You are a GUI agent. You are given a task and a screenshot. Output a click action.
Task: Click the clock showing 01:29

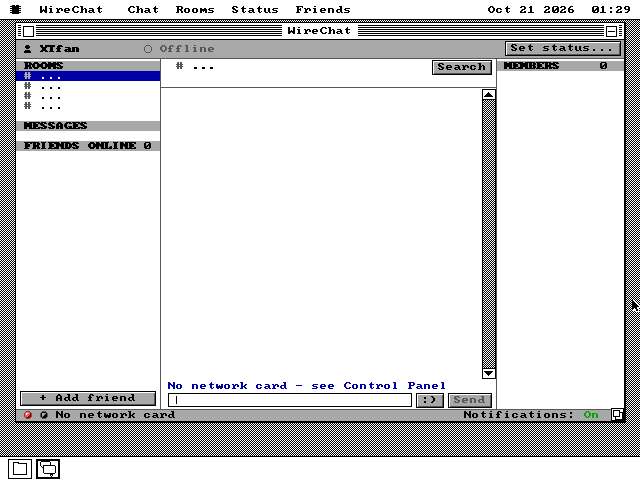[611, 9]
